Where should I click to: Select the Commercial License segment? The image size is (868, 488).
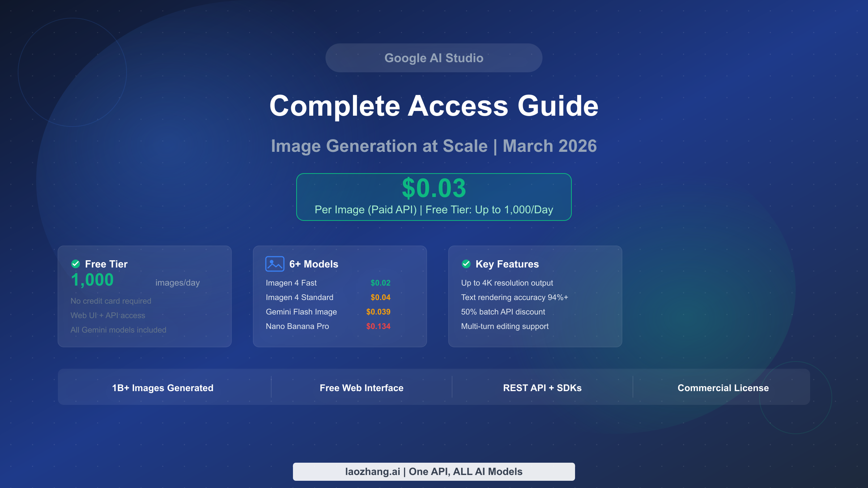[723, 388]
